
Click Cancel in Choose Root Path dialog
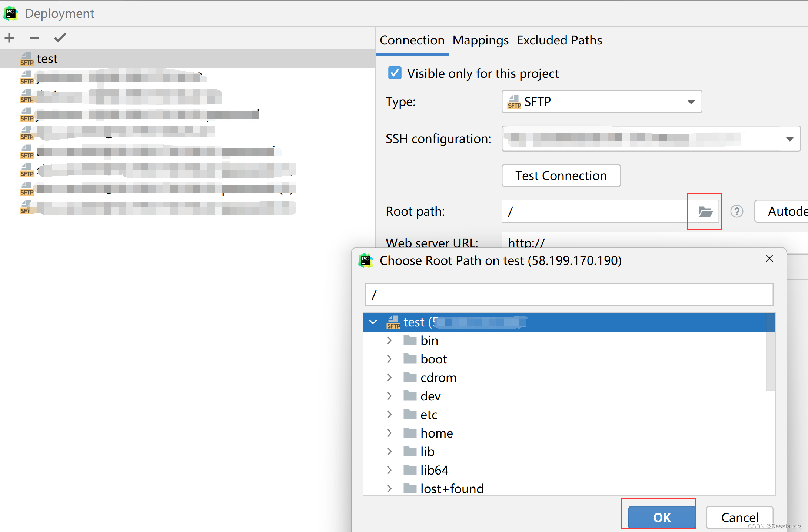[x=739, y=517]
